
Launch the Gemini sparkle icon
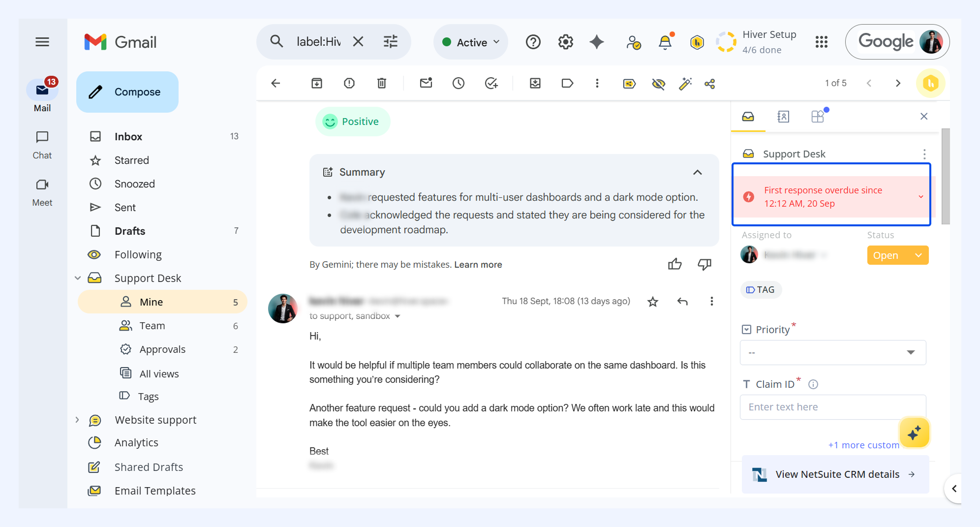pos(597,42)
